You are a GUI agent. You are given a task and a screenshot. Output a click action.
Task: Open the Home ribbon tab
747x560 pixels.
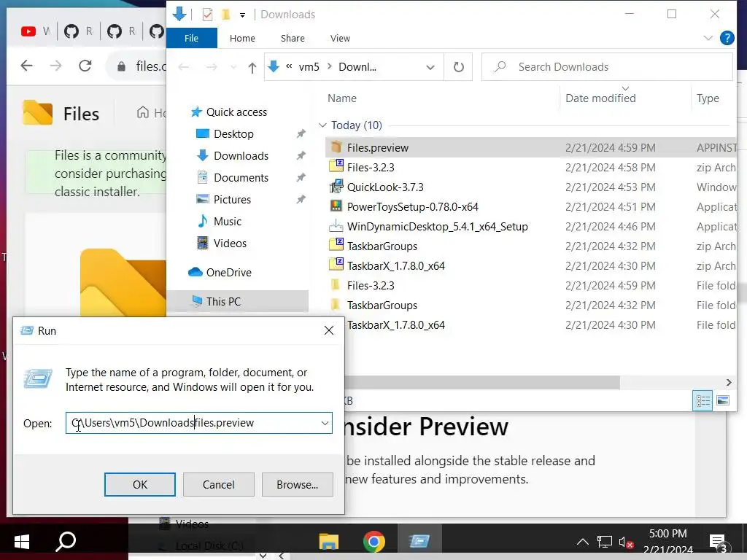(x=242, y=38)
